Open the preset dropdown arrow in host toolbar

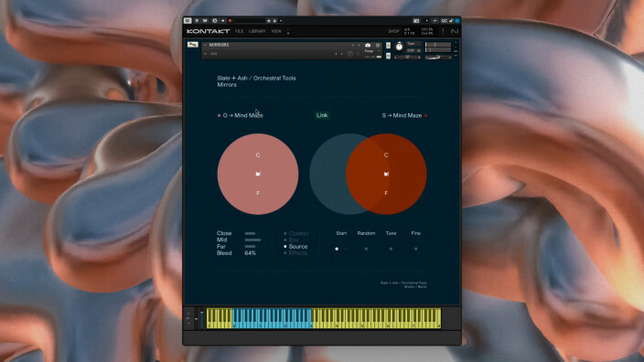click(x=281, y=20)
